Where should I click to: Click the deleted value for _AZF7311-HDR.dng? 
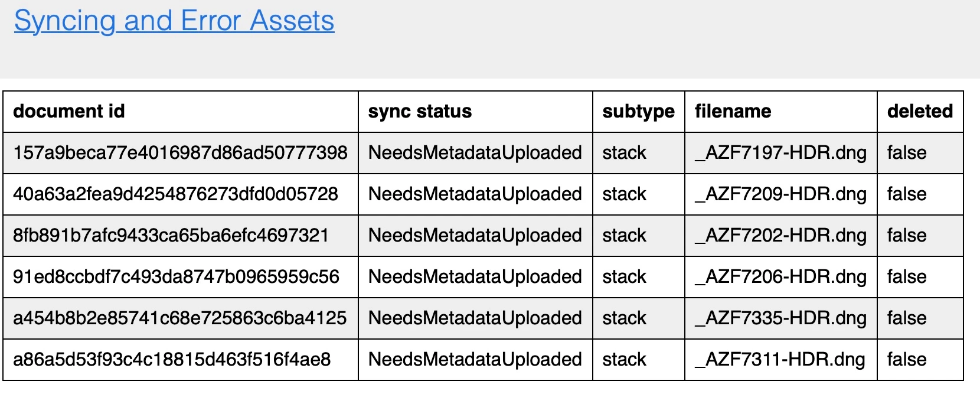pyautogui.click(x=906, y=360)
